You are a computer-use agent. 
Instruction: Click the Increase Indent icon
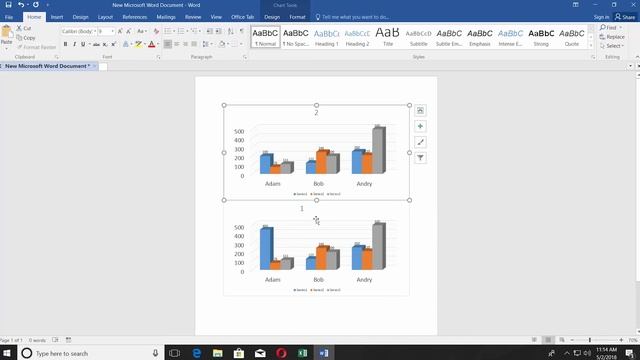coord(218,31)
